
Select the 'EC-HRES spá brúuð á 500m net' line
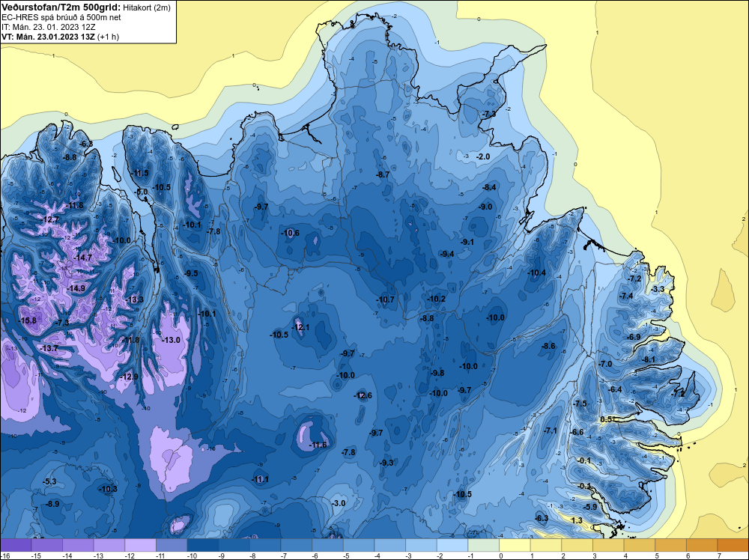click(x=60, y=17)
